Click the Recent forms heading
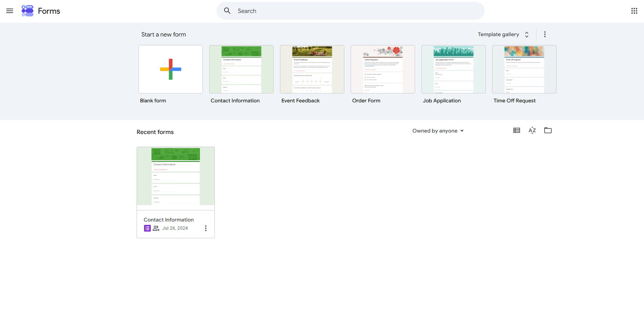The width and height of the screenshot is (644, 328). (155, 132)
